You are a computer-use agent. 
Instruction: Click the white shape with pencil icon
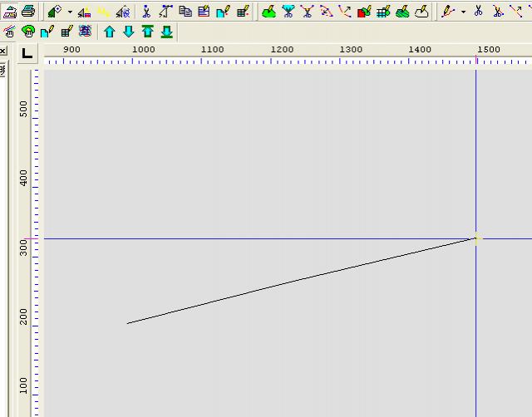pyautogui.click(x=421, y=11)
